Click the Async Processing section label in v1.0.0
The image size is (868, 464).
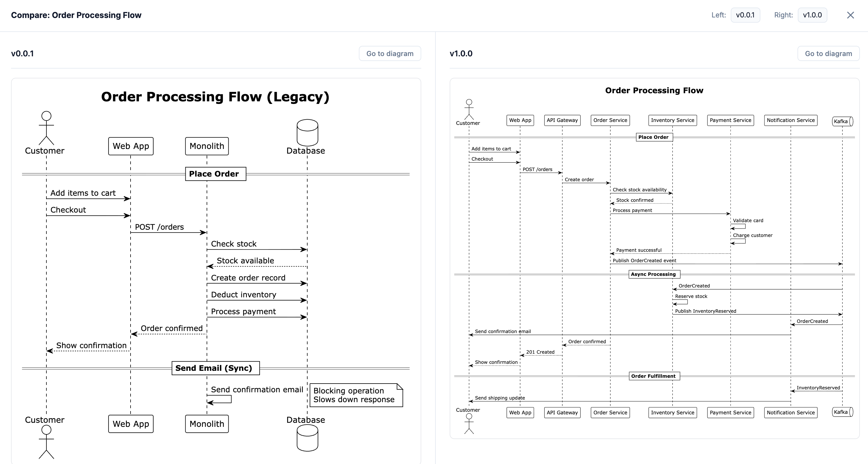[654, 274]
